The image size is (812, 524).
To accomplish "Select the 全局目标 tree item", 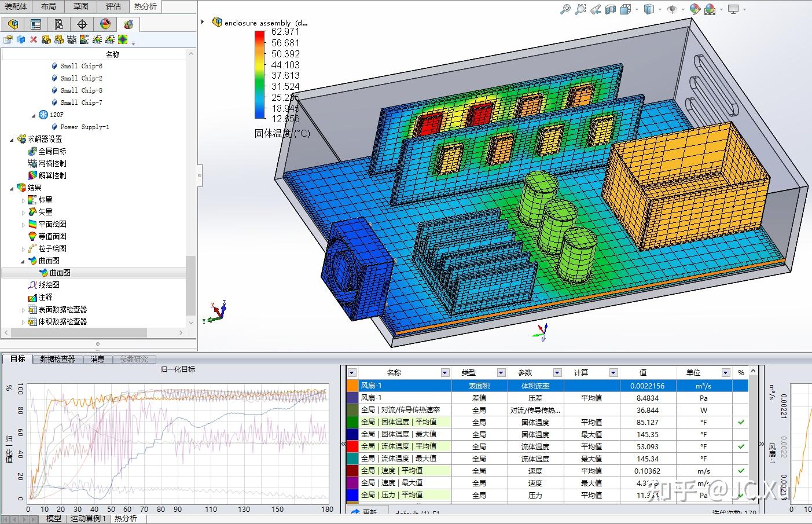I will [x=47, y=151].
